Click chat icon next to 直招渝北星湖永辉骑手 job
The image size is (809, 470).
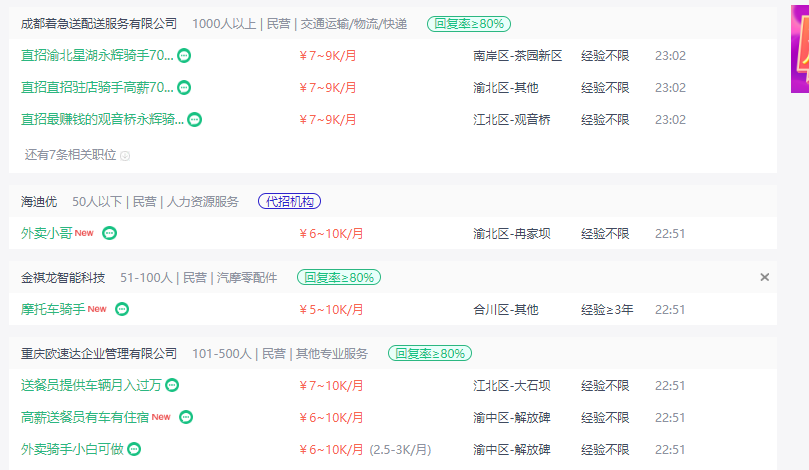(185, 56)
